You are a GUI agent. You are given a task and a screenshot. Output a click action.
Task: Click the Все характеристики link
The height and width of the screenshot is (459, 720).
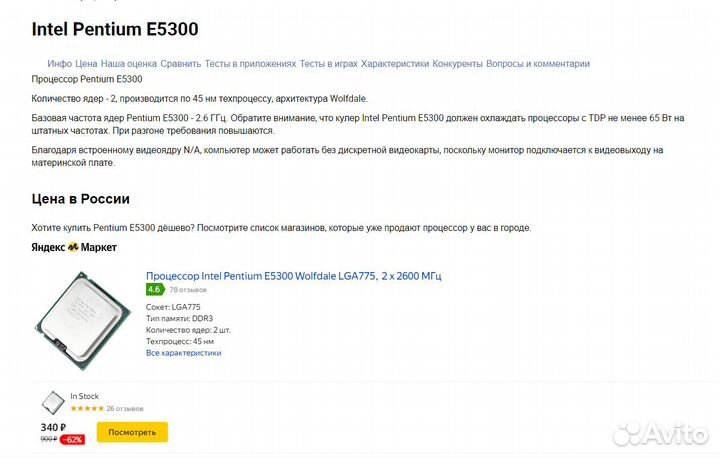[183, 353]
